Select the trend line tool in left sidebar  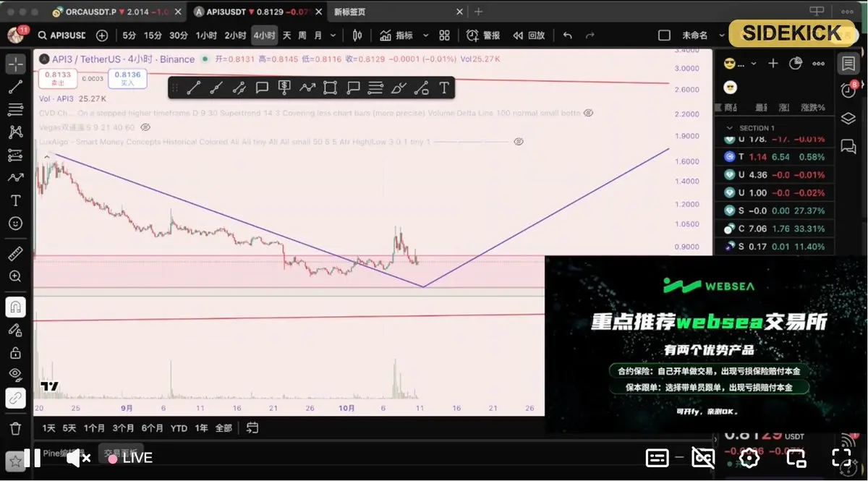coord(15,87)
